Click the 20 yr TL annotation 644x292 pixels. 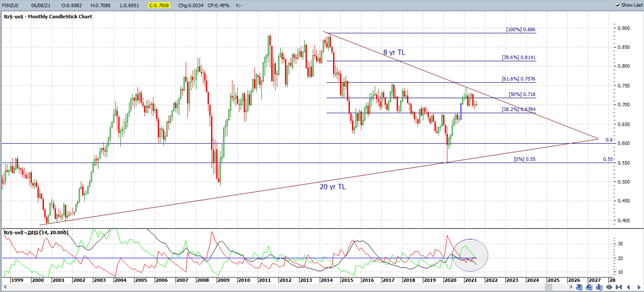click(x=333, y=187)
